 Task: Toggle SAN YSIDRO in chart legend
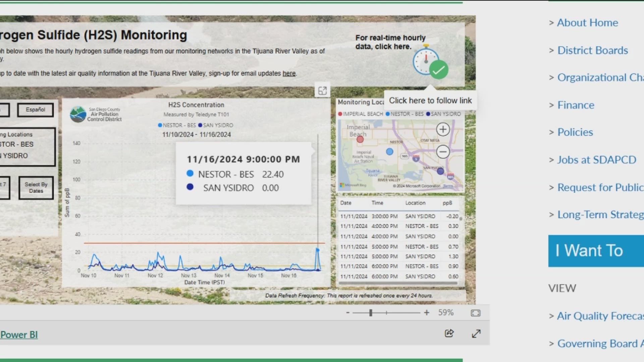coord(216,125)
